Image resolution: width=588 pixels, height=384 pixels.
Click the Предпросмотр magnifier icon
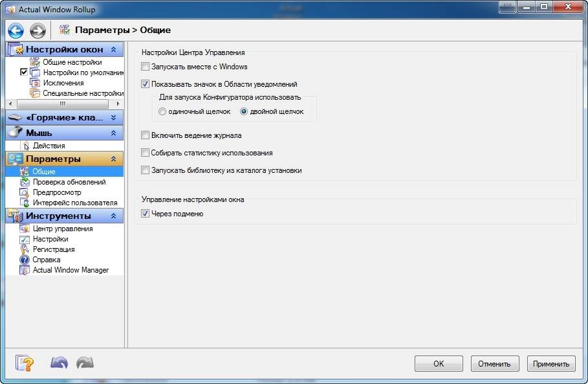(25, 192)
